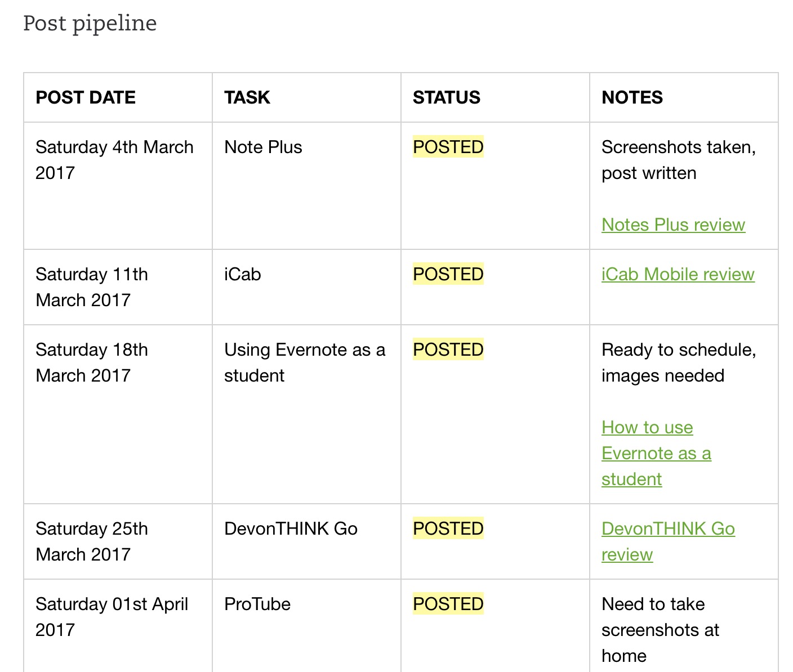Open the iCab Mobile review link
The image size is (793, 672).
click(x=678, y=274)
